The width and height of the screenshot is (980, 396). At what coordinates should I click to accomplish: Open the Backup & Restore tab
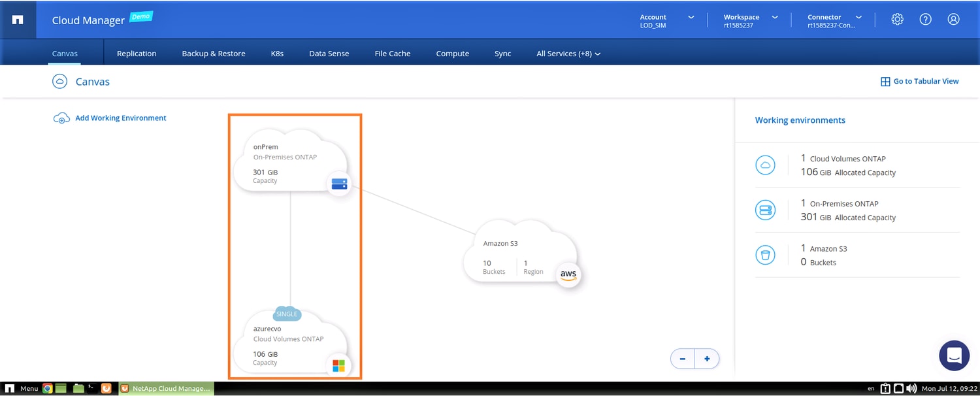click(x=214, y=54)
